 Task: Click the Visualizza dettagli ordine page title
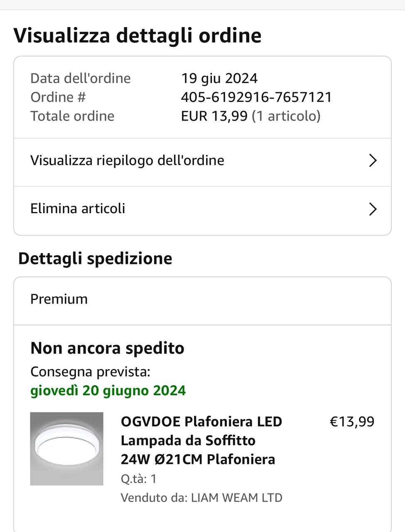point(137,35)
